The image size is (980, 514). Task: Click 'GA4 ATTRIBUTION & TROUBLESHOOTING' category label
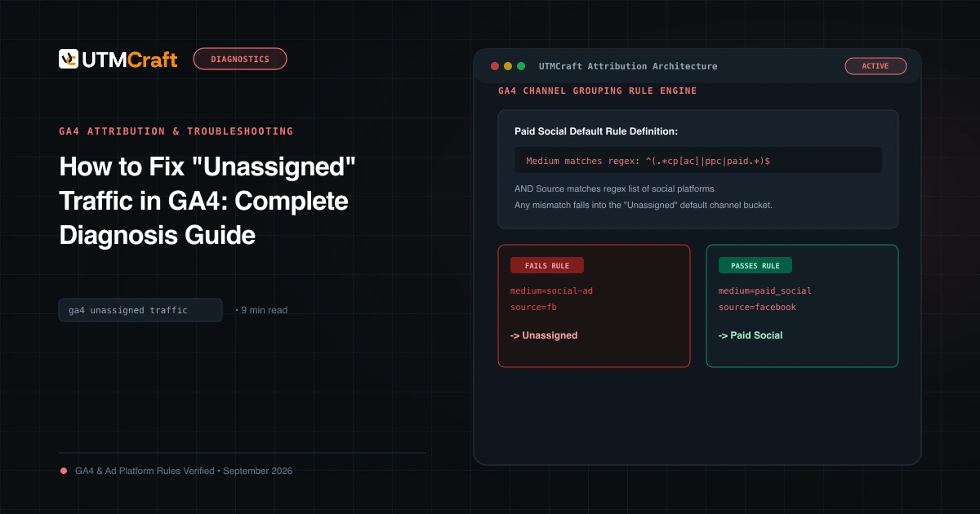pos(176,131)
